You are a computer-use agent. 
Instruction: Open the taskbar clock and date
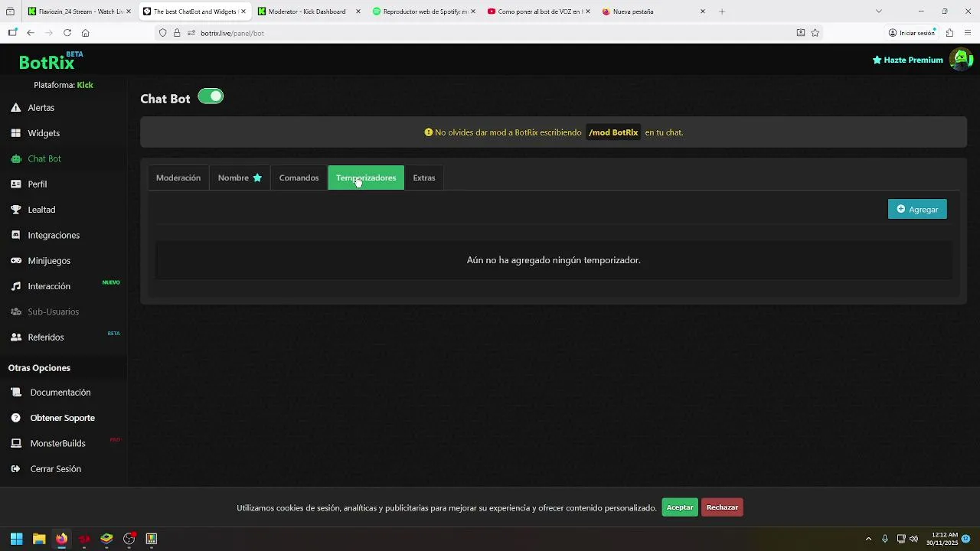[942, 539]
